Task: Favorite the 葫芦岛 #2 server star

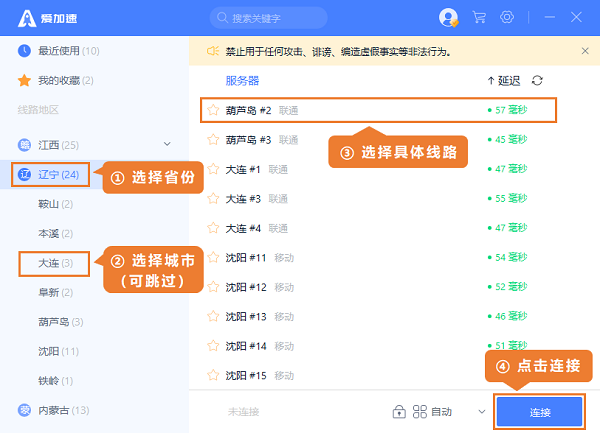Action: (x=212, y=110)
